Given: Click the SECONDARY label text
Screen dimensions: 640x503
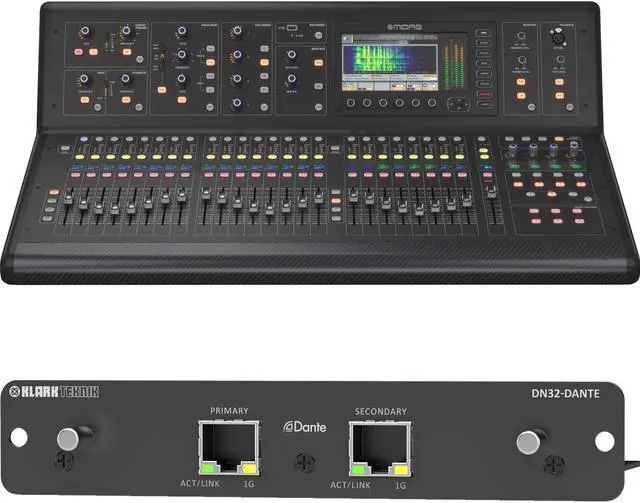Looking at the screenshot, I should pyautogui.click(x=381, y=412).
